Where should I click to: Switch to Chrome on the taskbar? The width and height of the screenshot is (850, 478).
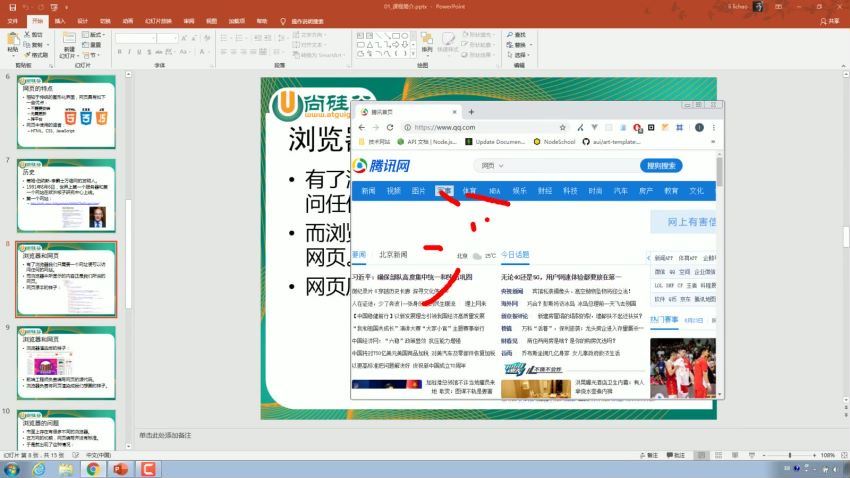pos(93,468)
